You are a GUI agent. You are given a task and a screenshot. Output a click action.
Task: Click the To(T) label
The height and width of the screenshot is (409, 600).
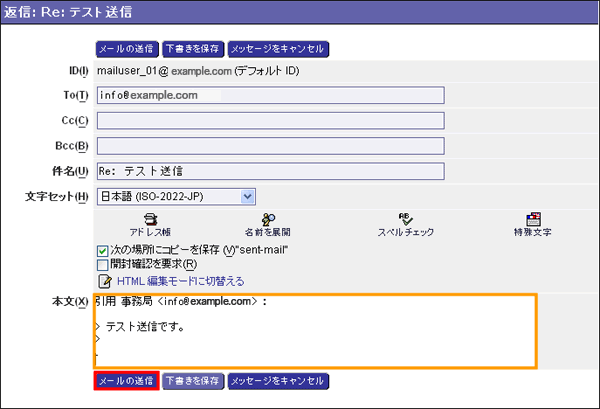tap(76, 95)
